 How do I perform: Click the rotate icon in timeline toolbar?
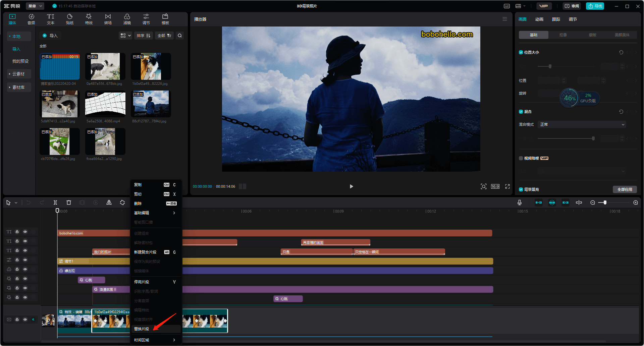[122, 203]
